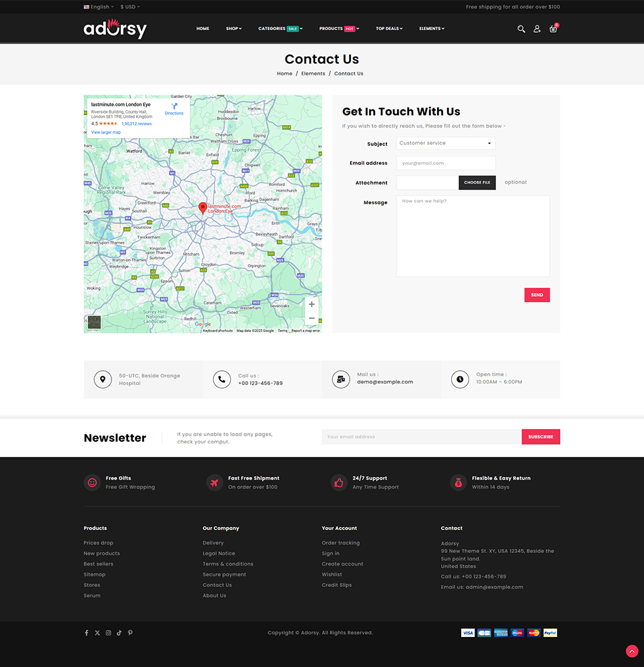This screenshot has width=644, height=667.
Task: Toggle satellite view thumbnail on map
Action: [94, 323]
